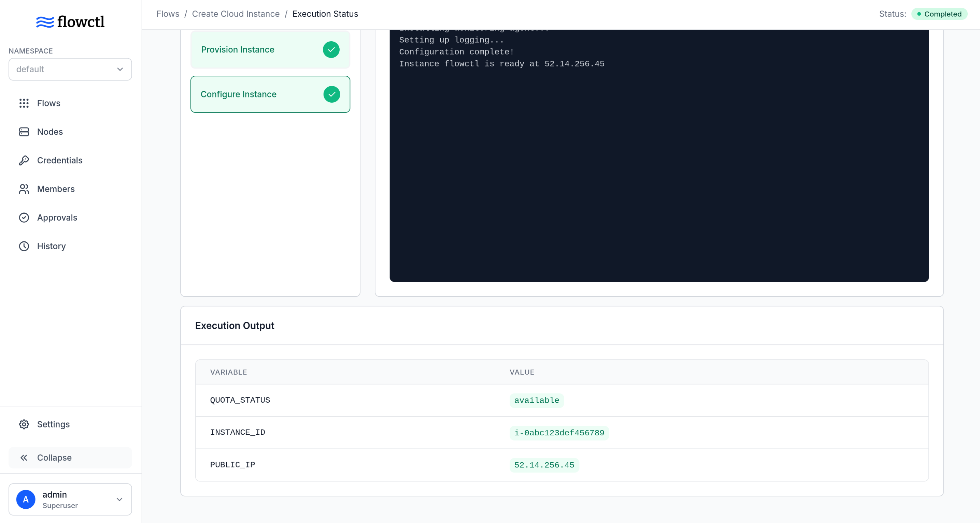Open the Flows section icon

coord(24,103)
